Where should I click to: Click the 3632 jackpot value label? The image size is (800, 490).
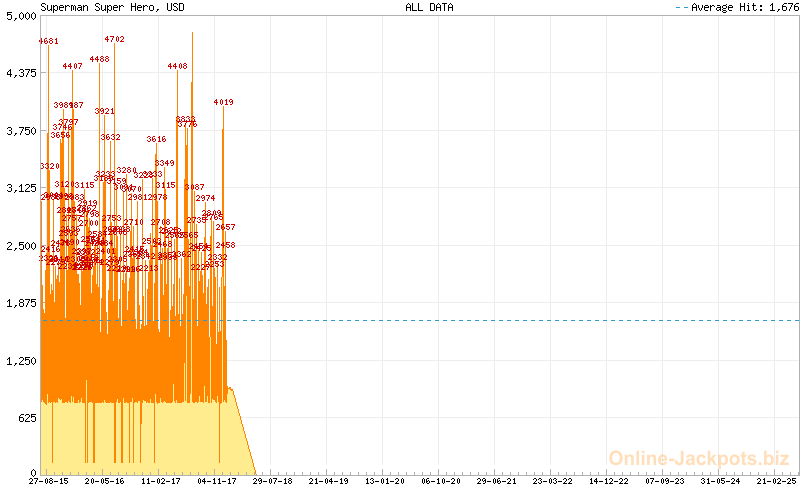point(111,137)
